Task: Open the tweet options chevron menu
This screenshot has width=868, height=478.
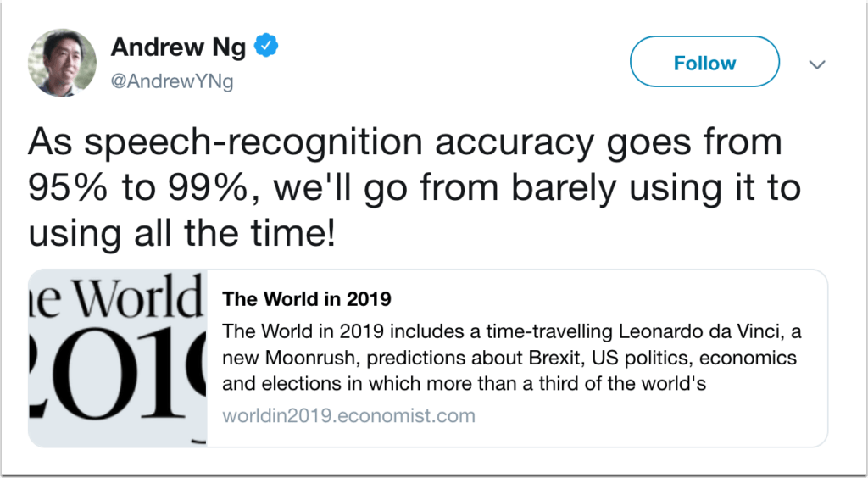Action: (x=818, y=64)
